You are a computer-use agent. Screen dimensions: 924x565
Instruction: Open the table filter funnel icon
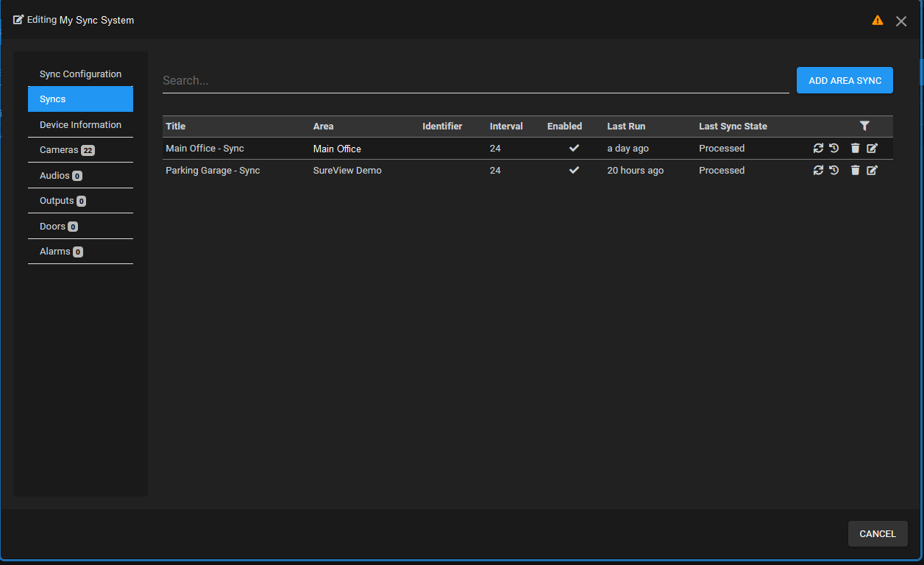tap(864, 127)
